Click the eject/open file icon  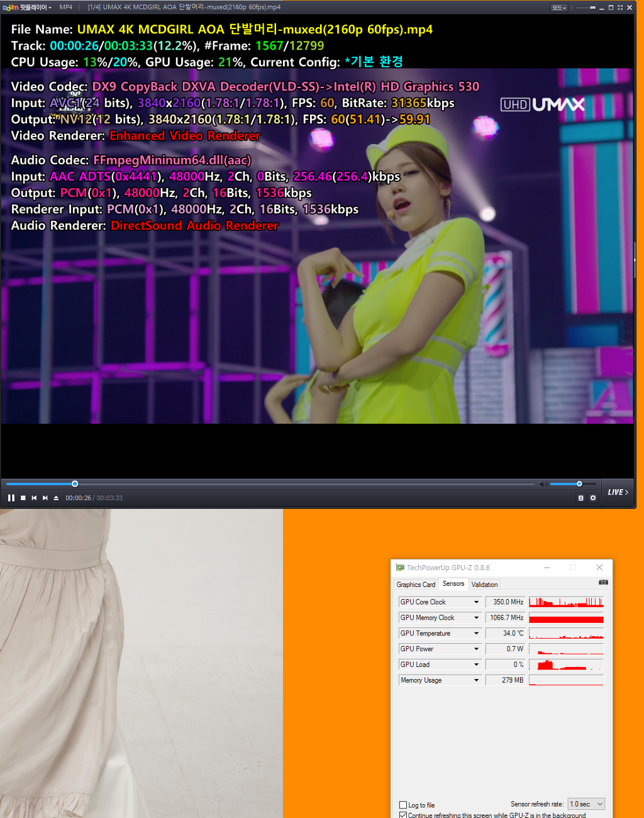(56, 498)
